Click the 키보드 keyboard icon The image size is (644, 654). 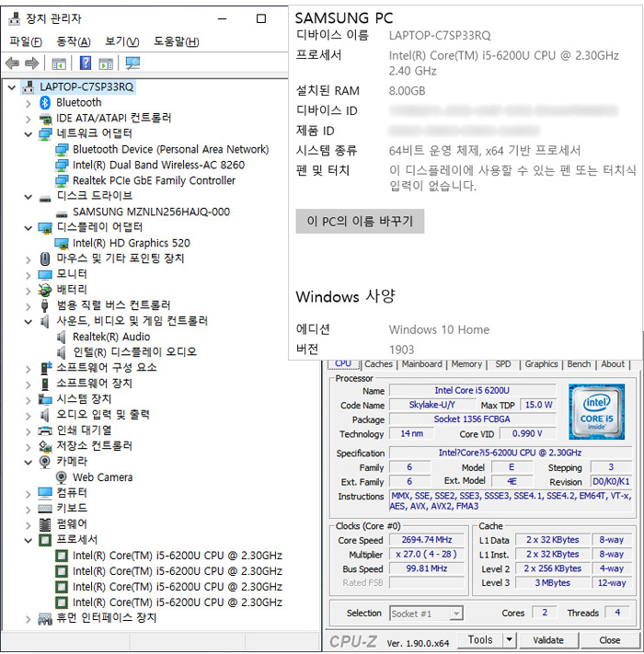(45, 509)
